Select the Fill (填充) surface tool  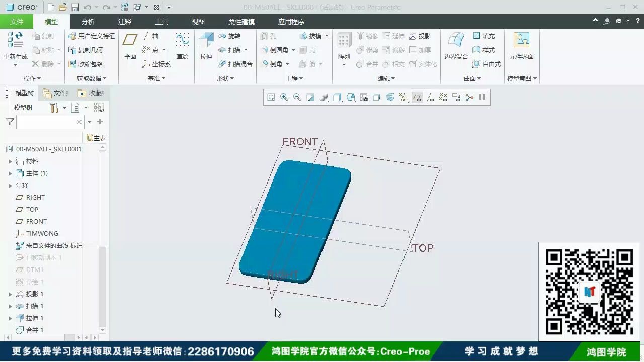pyautogui.click(x=484, y=36)
